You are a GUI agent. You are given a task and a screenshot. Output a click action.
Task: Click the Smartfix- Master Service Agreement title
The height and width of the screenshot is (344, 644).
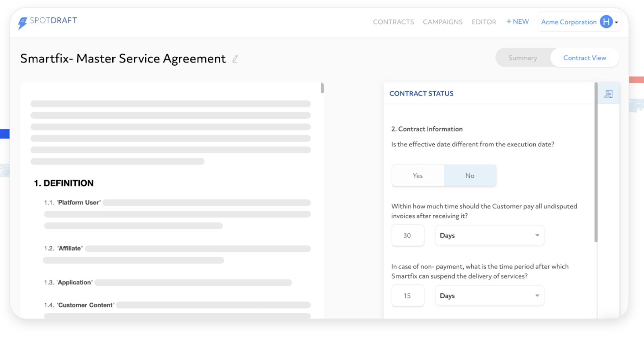coord(123,59)
